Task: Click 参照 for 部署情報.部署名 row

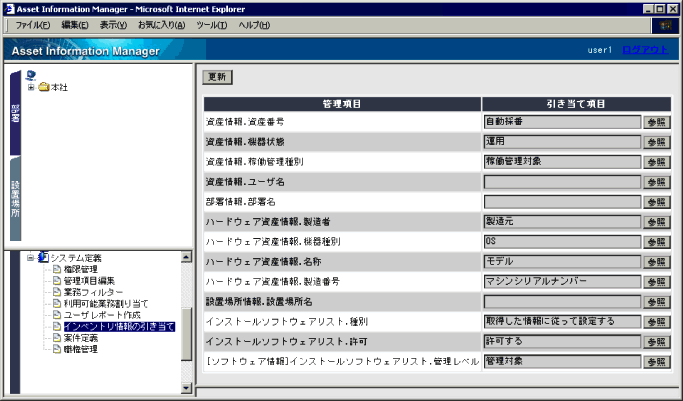Action: click(656, 202)
